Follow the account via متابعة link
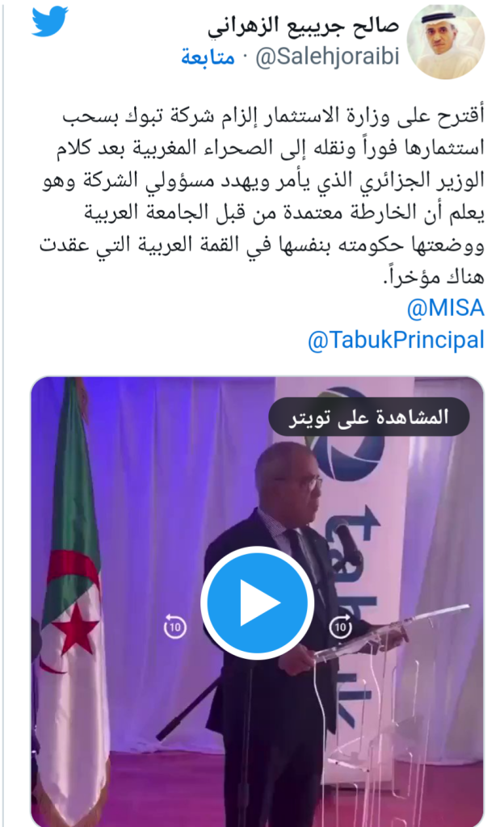Image resolution: width=504 pixels, height=827 pixels. coord(208,57)
